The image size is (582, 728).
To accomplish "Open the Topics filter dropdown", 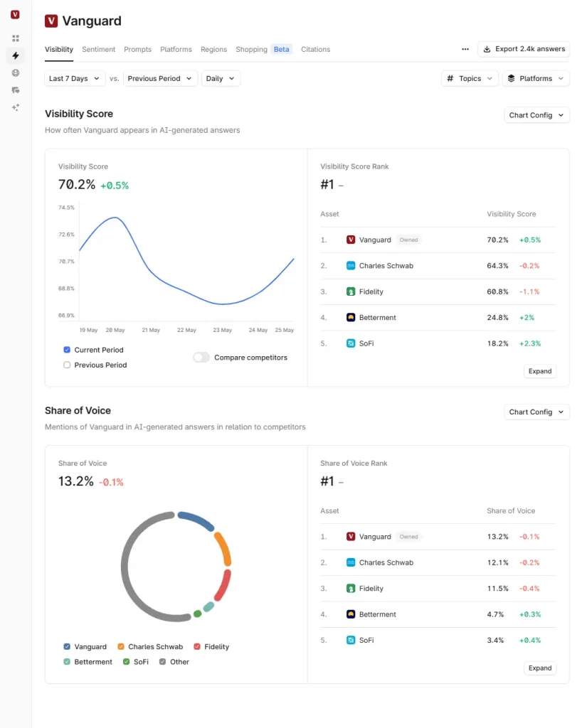I will (x=470, y=78).
